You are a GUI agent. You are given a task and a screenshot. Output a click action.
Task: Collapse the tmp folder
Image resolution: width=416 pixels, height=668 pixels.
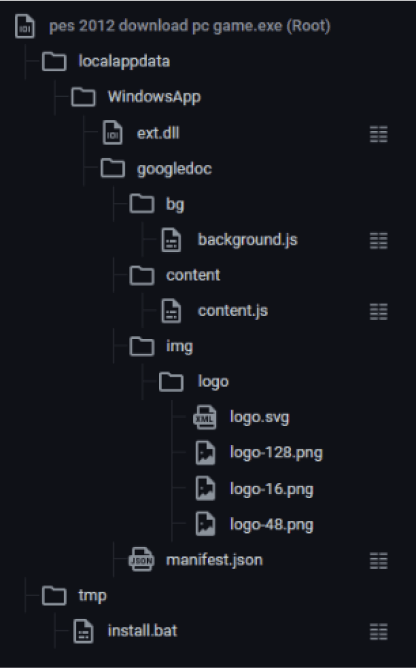tap(54, 596)
